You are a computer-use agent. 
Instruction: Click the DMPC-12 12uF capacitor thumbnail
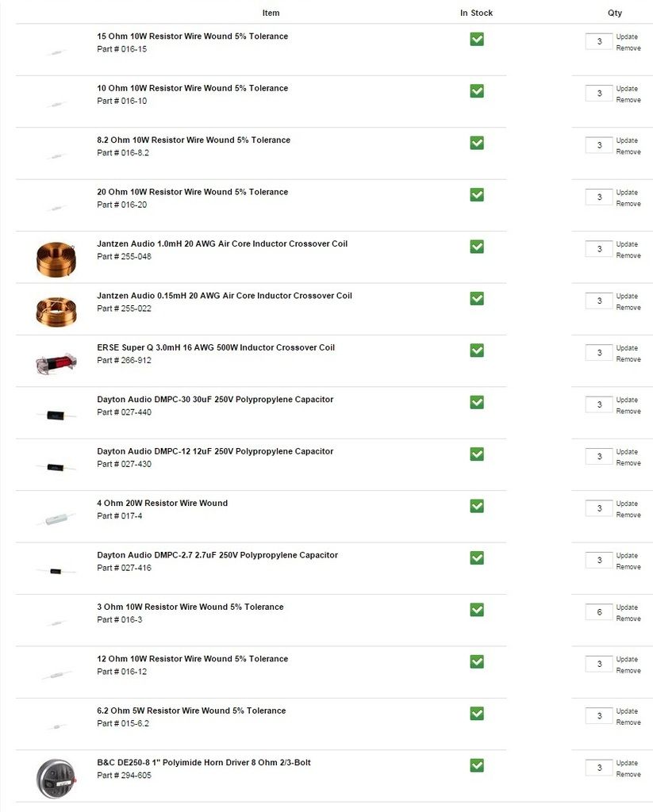[x=56, y=467]
